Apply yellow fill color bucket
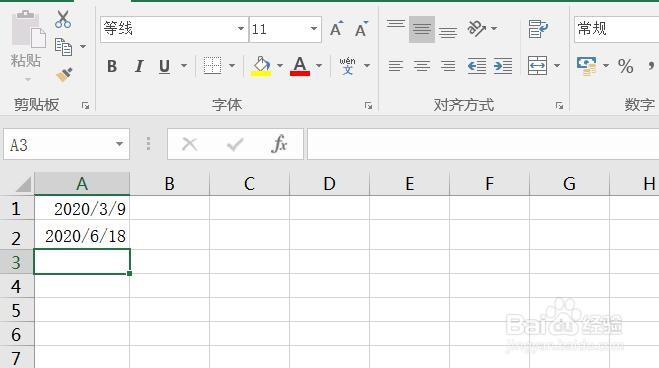The width and height of the screenshot is (659, 368). pyautogui.click(x=261, y=66)
